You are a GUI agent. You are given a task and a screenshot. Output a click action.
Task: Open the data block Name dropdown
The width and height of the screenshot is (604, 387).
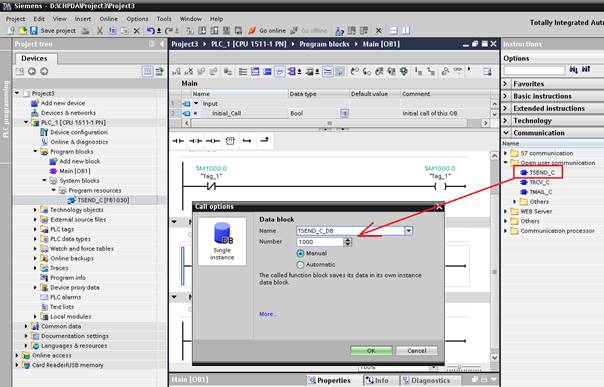coord(408,231)
